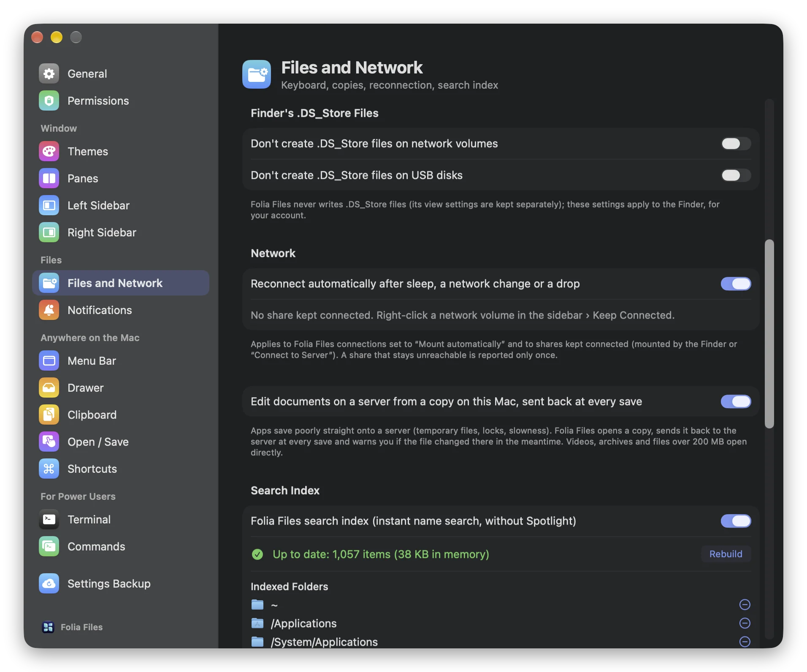This screenshot has height=672, width=807.
Task: Click the Open / Save pointer icon
Action: [49, 442]
